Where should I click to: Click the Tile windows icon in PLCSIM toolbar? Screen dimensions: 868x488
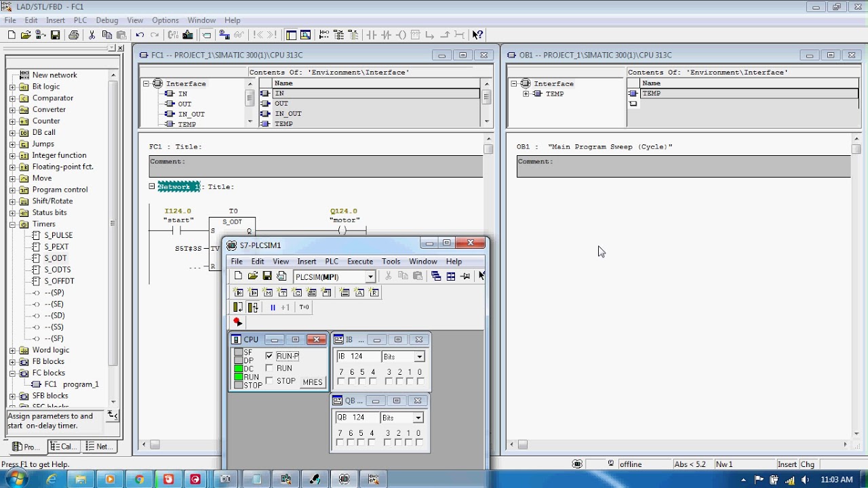[450, 277]
